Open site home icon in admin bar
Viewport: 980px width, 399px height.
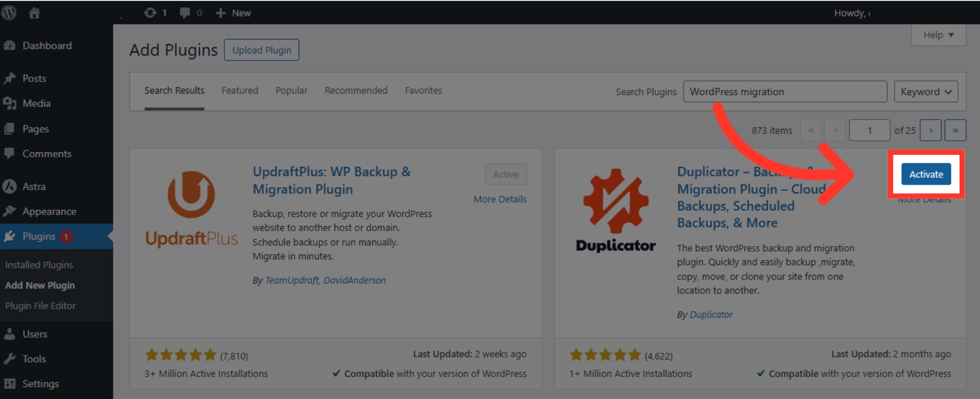pyautogui.click(x=34, y=13)
